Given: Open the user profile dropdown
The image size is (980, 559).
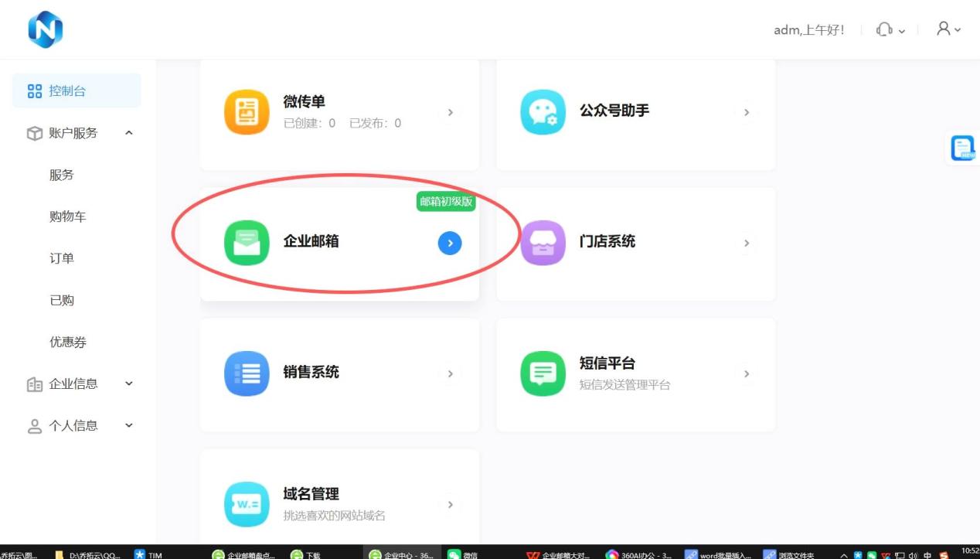Looking at the screenshot, I should tap(948, 29).
